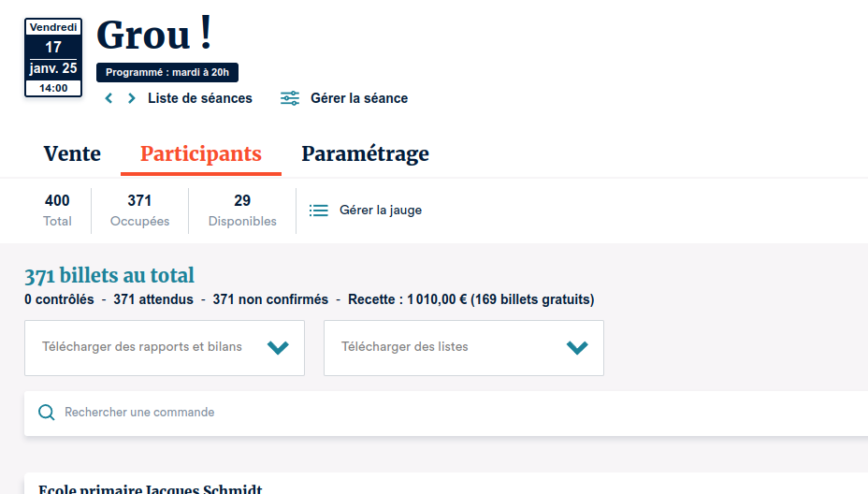Viewport: 868px width, 494px height.
Task: Click the 29 Disponibles counter
Action: click(242, 210)
